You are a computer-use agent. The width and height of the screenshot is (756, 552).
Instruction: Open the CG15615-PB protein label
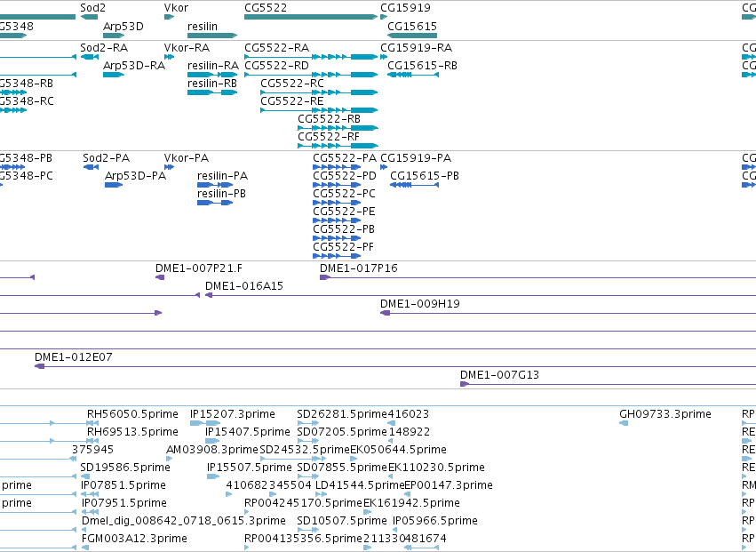[x=425, y=176]
